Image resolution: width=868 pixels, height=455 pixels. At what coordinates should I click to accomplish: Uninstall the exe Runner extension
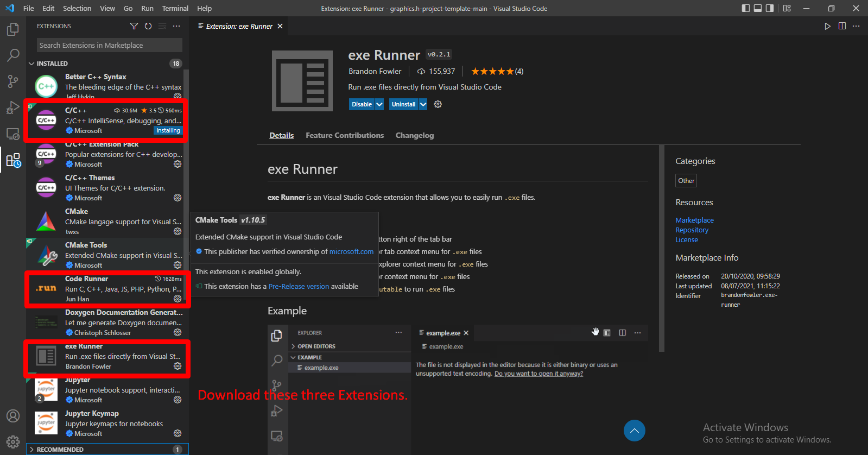(x=403, y=104)
